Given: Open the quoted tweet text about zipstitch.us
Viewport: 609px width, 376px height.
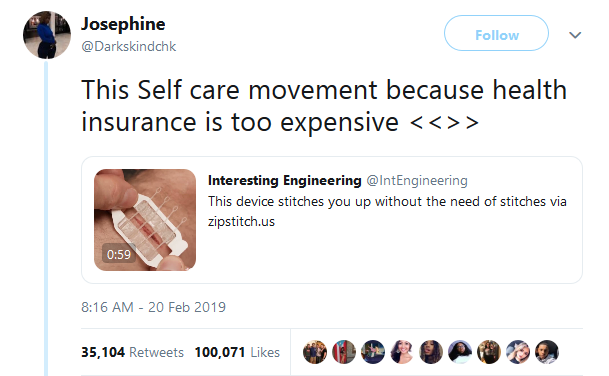Looking at the screenshot, I should tap(387, 211).
